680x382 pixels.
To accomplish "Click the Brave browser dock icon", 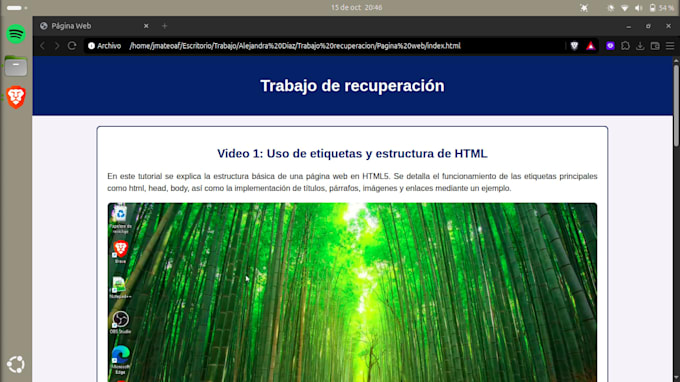I will click(x=16, y=97).
